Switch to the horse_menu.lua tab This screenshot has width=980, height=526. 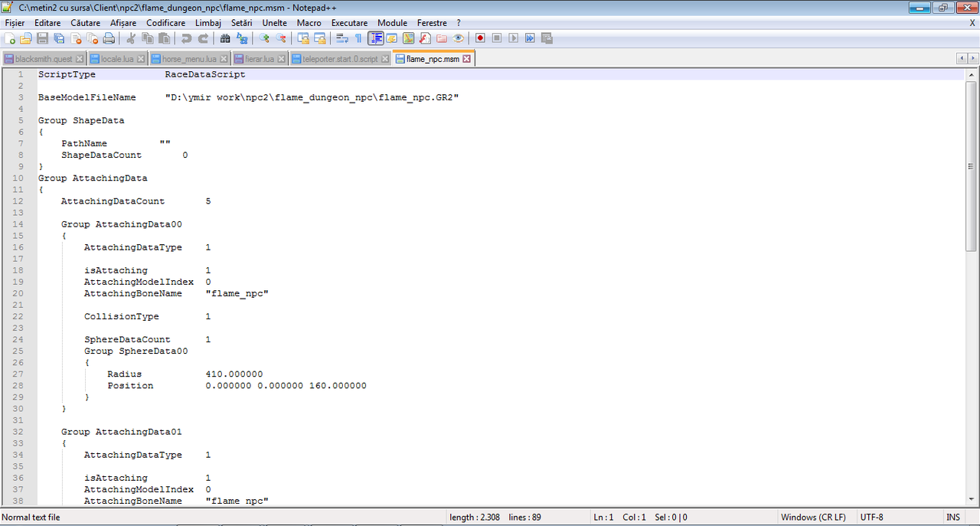point(190,59)
